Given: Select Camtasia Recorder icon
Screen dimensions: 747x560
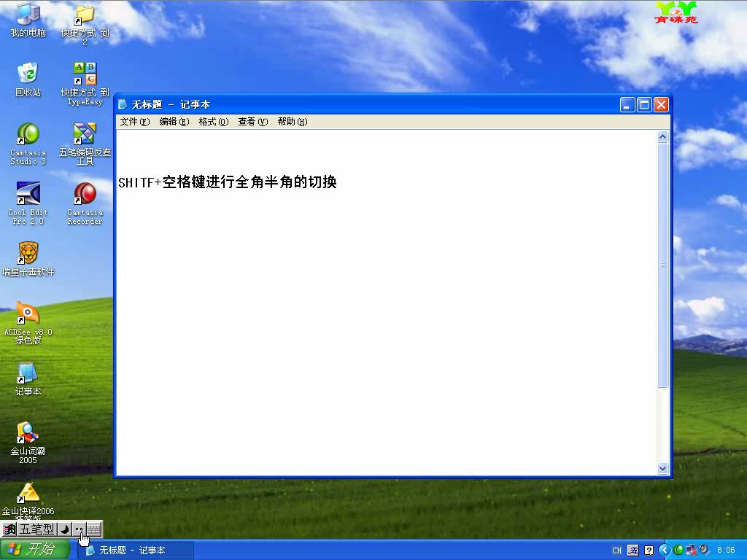Looking at the screenshot, I should 85,203.
